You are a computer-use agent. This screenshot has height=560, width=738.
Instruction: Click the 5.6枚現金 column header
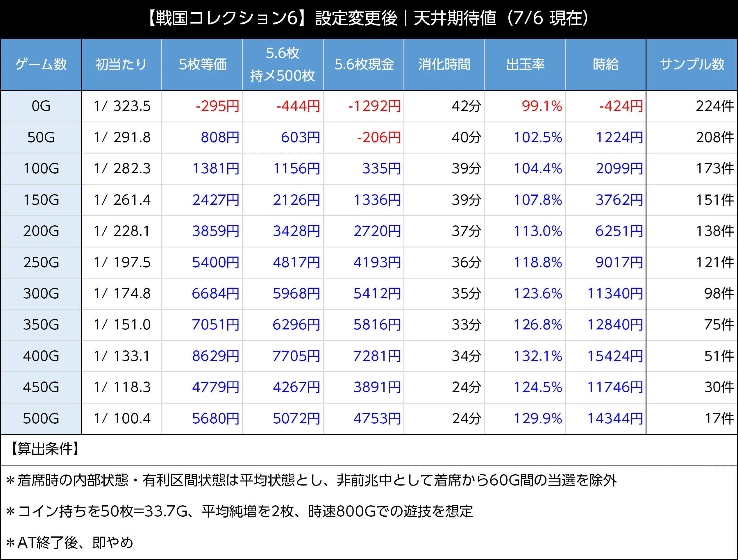364,65
